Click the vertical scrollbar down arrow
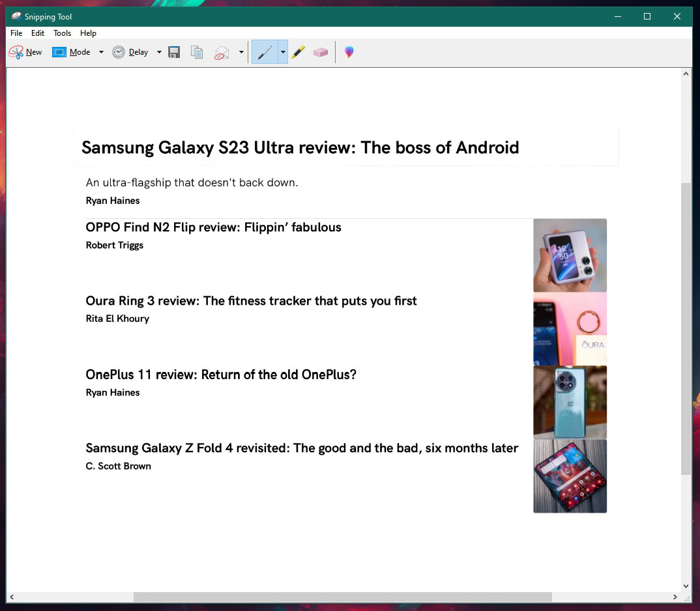The image size is (700, 611). [x=686, y=586]
